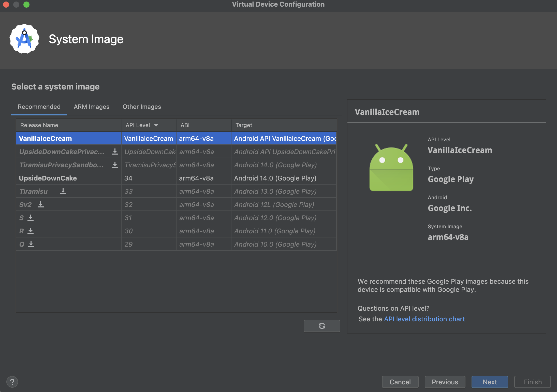Click the Recommended tab
The width and height of the screenshot is (557, 392).
click(x=39, y=107)
